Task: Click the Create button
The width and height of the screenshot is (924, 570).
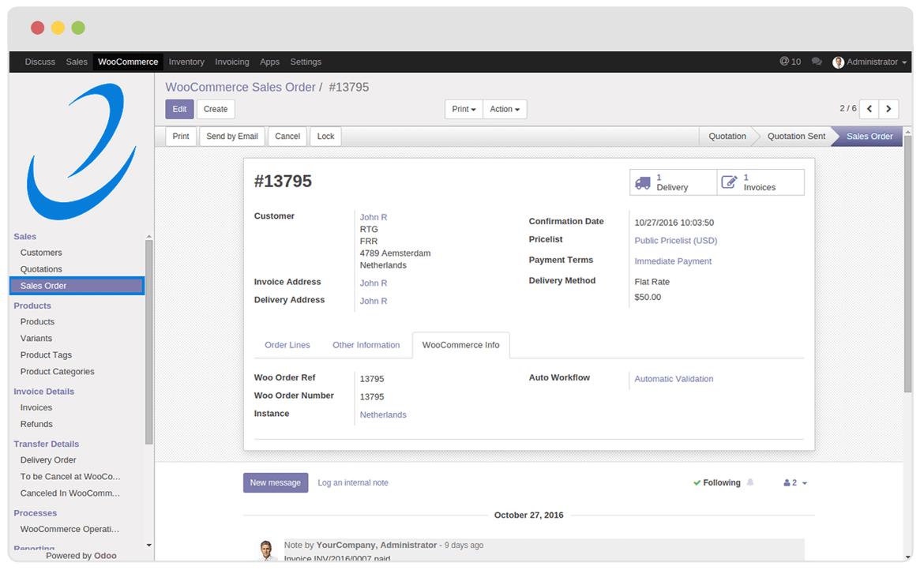Action: [x=216, y=109]
